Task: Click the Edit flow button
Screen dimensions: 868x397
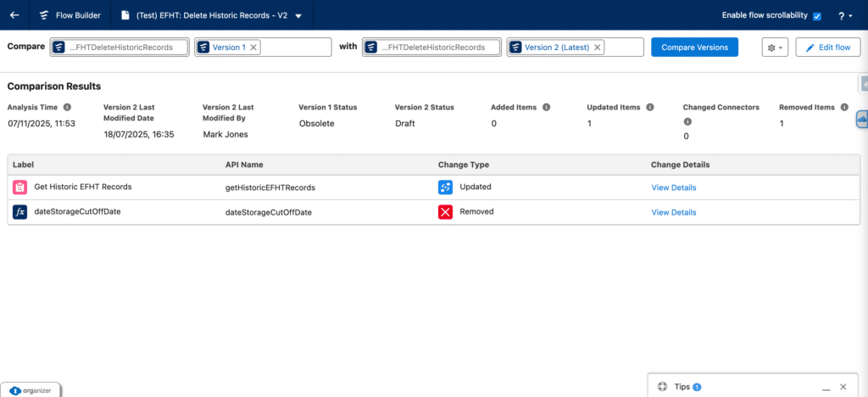Action: pos(828,48)
